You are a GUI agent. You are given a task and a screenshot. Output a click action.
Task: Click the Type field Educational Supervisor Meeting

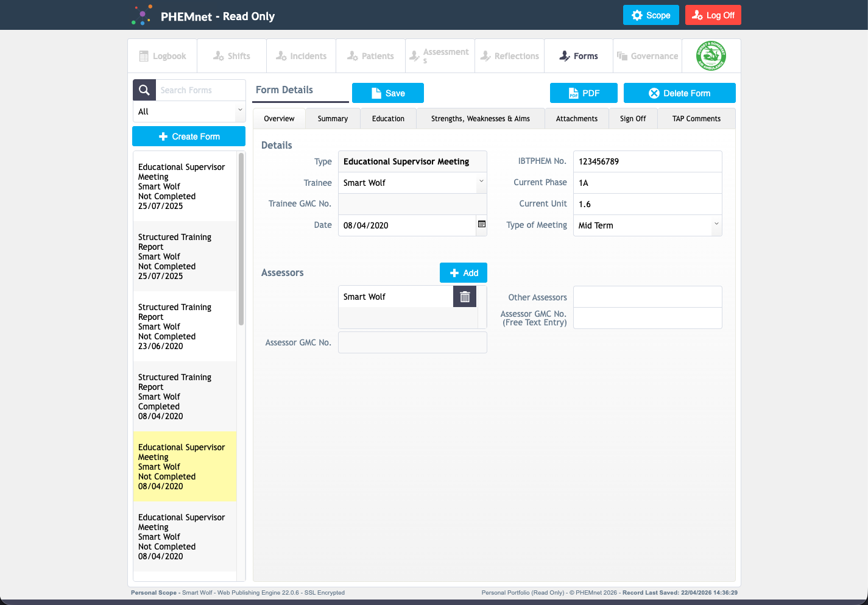pos(412,161)
